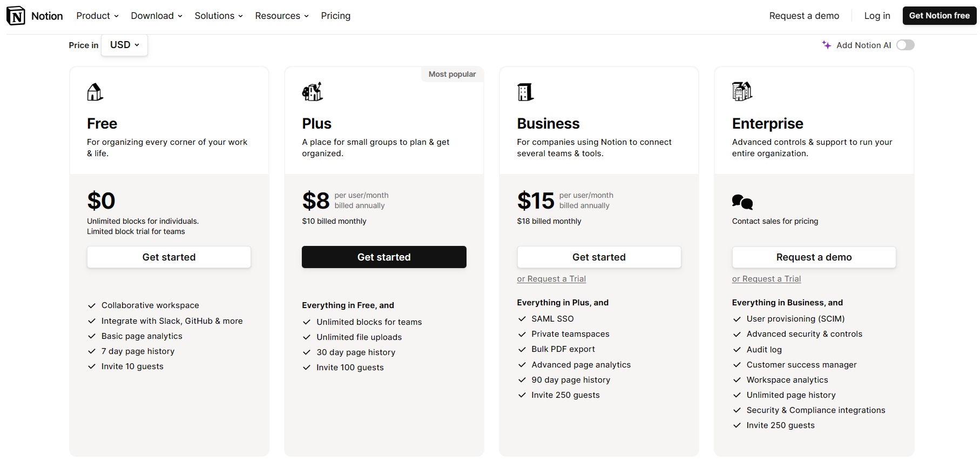Open the USD currency dropdown
This screenshot has width=980, height=467.
point(125,45)
